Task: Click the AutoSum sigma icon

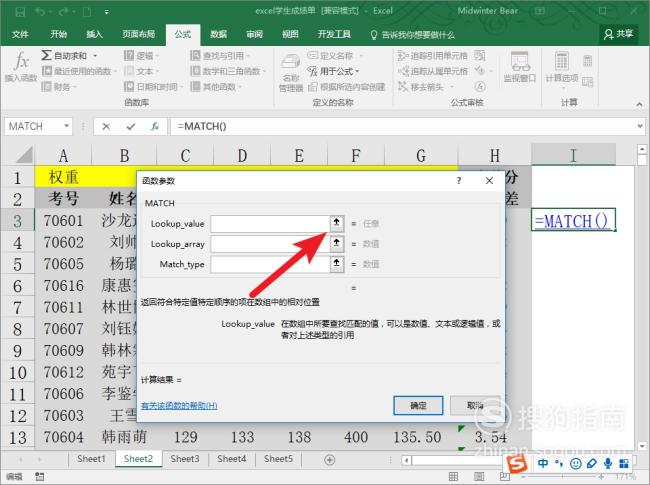Action: (46, 55)
